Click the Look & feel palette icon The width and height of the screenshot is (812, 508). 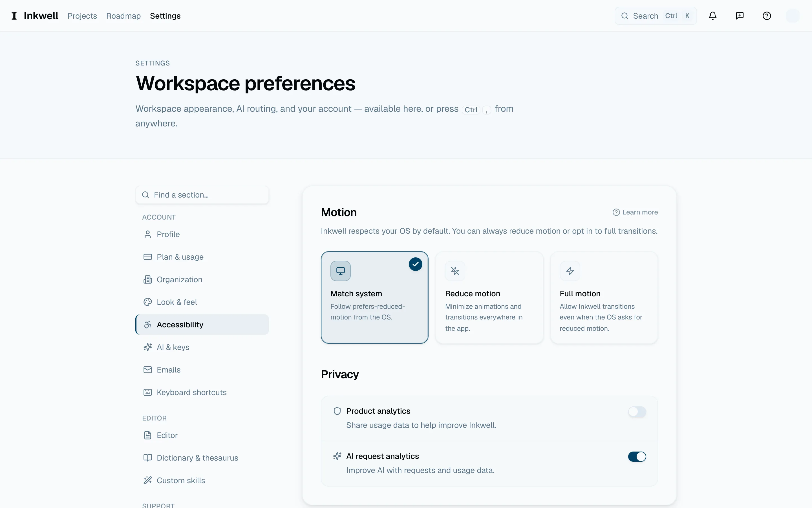coord(148,302)
